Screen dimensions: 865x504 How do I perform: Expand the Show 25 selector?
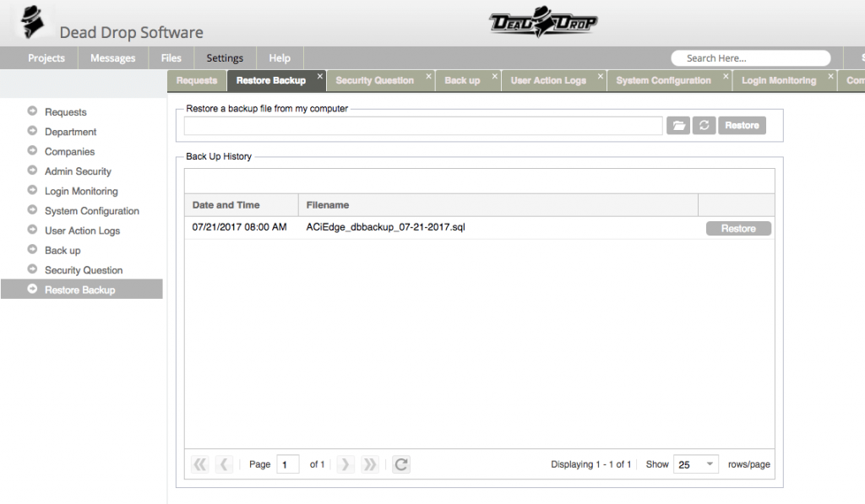(695, 463)
